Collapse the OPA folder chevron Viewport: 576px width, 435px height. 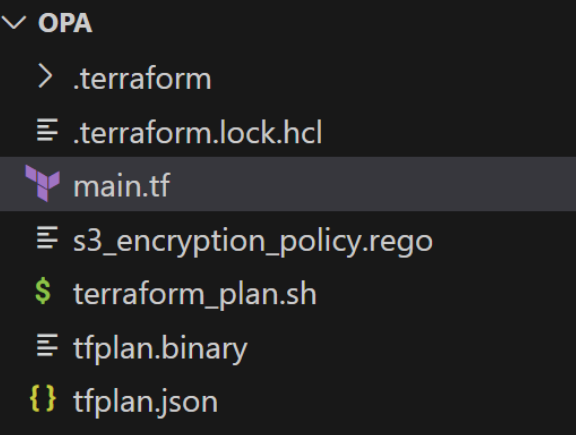point(14,22)
